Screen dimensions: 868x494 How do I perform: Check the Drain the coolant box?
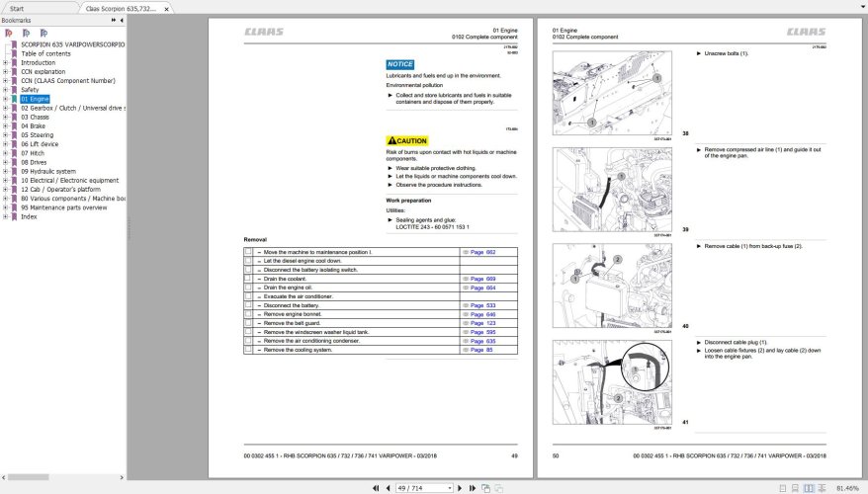(x=248, y=279)
